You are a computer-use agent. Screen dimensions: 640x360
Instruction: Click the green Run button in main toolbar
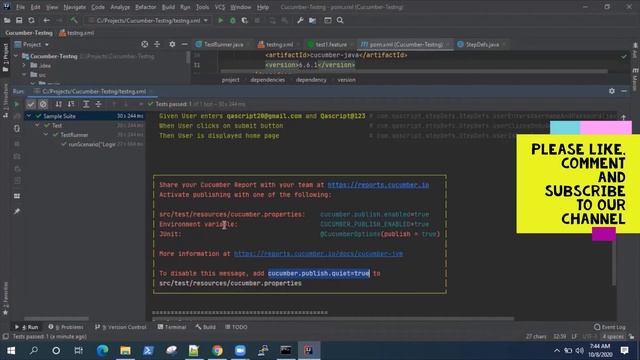220,20
